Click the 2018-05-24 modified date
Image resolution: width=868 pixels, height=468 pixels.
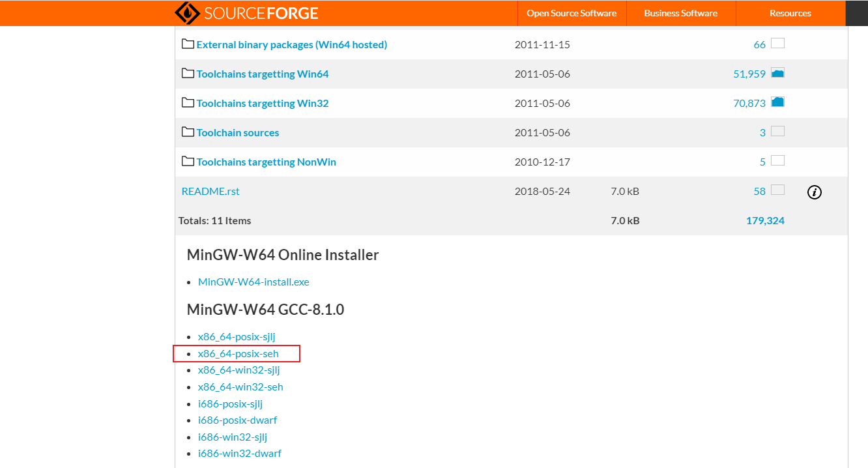coord(542,191)
